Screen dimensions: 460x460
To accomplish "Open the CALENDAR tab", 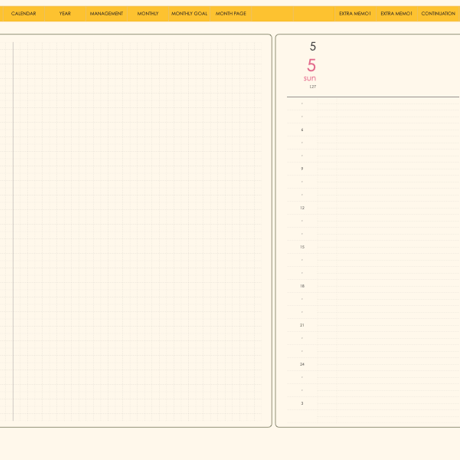I will point(23,14).
